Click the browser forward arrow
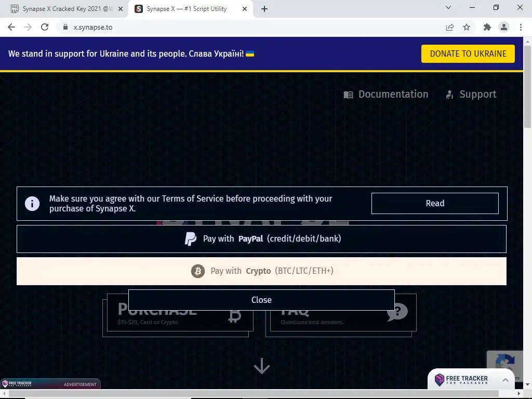The image size is (532, 399). [x=28, y=27]
